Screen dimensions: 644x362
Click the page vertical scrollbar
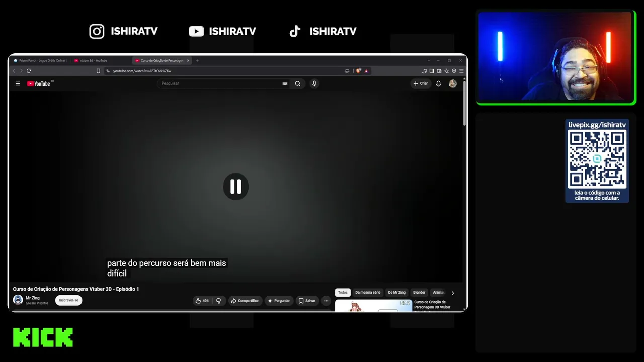(465, 103)
